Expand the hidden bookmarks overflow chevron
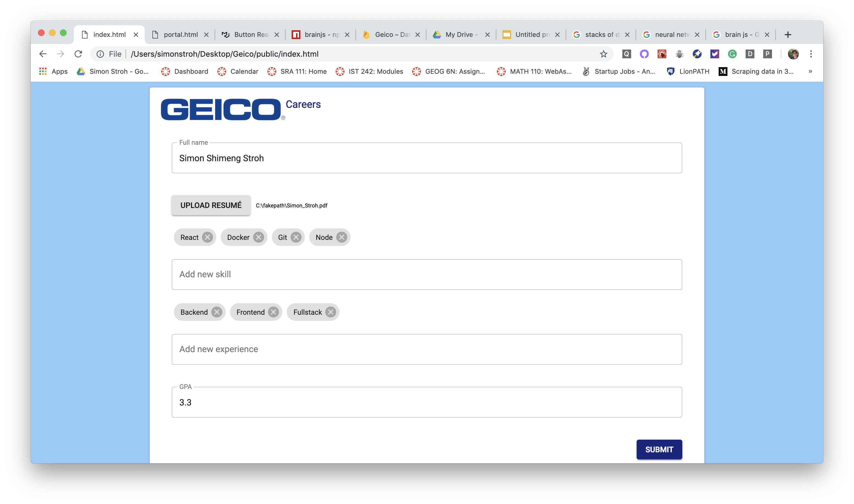Image resolution: width=854 pixels, height=504 pixels. coord(810,71)
